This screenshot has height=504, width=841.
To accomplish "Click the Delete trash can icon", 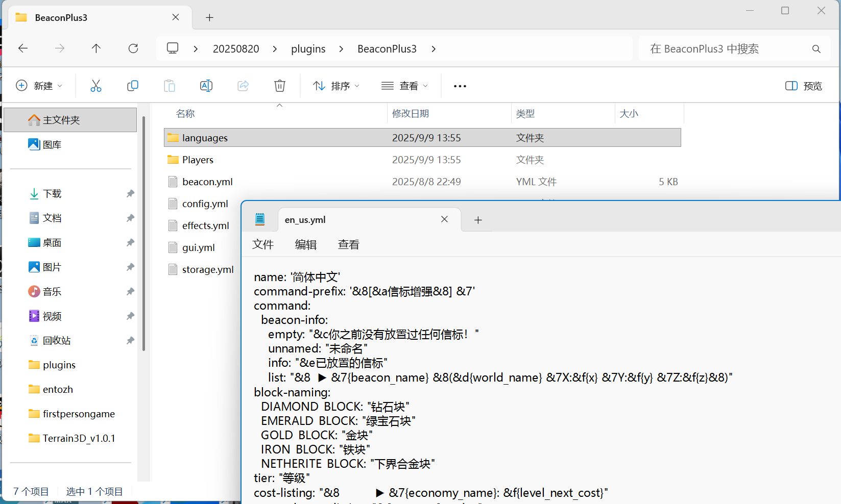I will [x=280, y=86].
